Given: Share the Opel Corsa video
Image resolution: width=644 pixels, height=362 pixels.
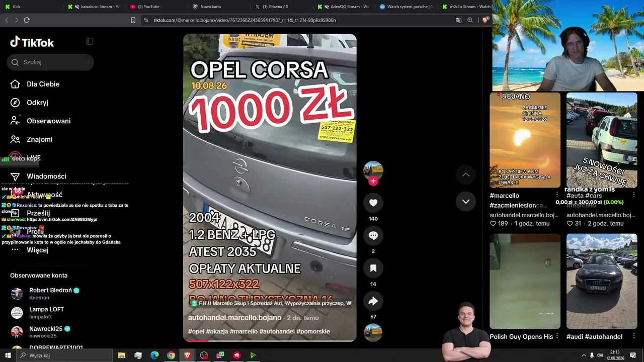Looking at the screenshot, I should [373, 301].
